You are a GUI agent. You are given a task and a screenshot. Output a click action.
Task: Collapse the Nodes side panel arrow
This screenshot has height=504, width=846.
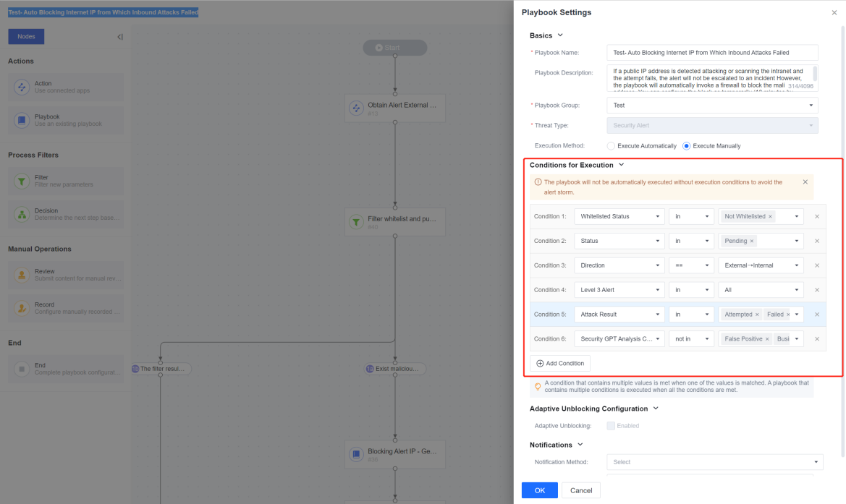pyautogui.click(x=120, y=37)
